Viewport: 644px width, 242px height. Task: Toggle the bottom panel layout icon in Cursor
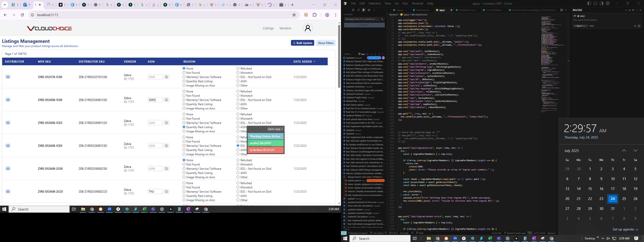[595, 3]
